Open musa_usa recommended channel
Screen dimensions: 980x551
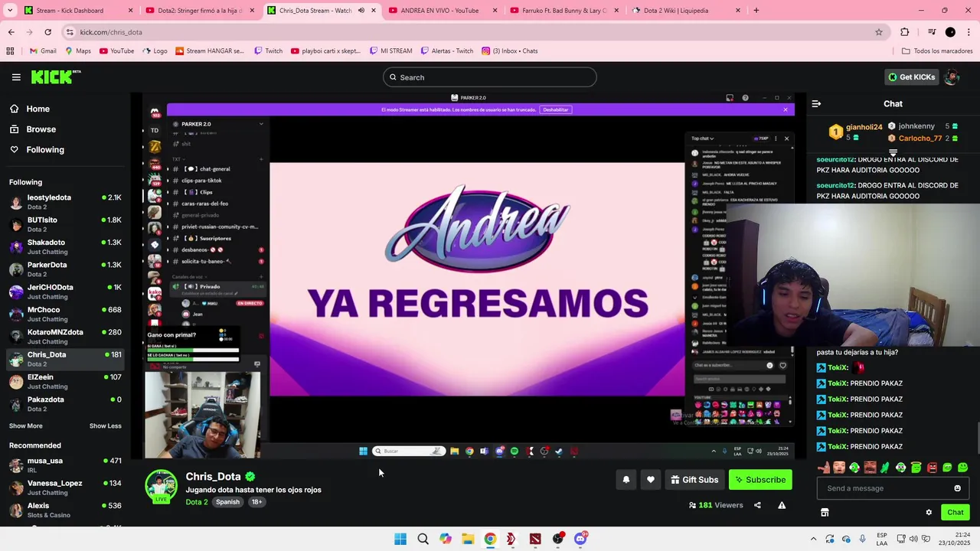(x=65, y=465)
